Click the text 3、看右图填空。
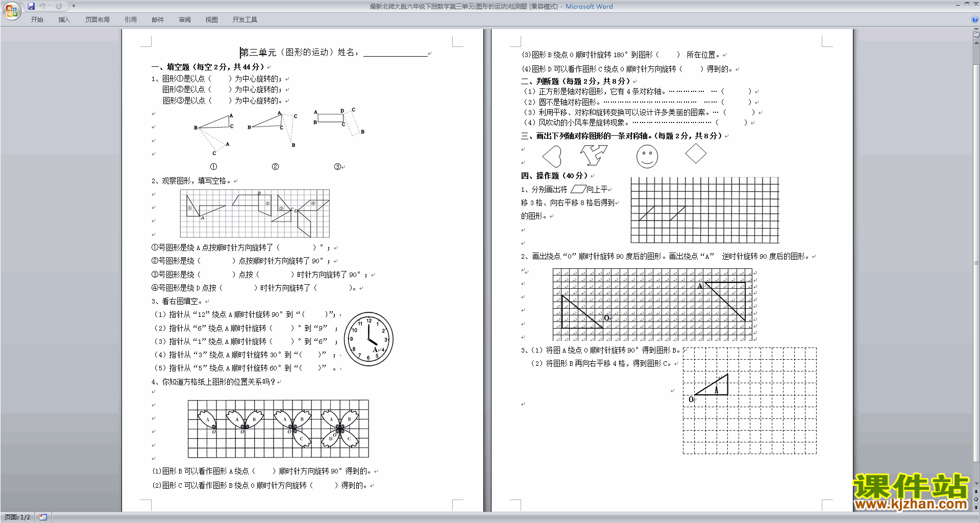The image size is (980, 523). point(177,302)
